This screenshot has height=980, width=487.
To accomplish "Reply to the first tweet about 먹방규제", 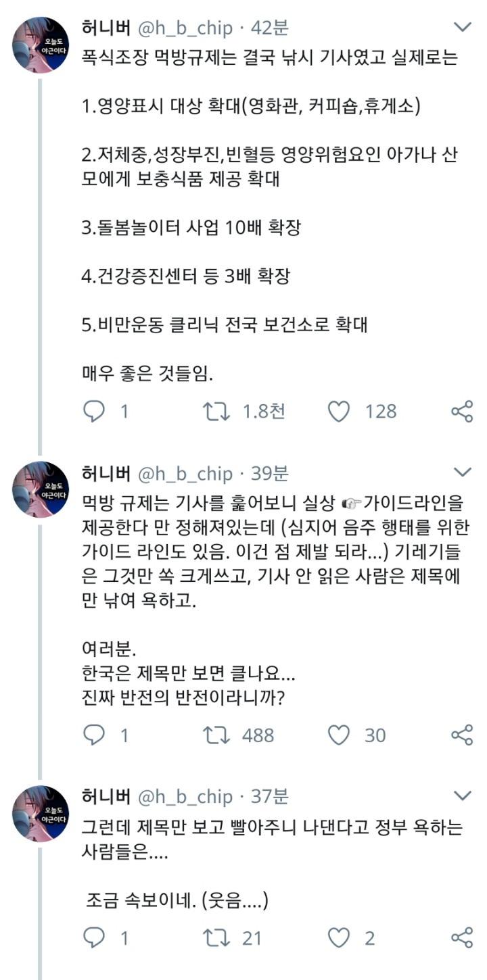I will pos(94,411).
